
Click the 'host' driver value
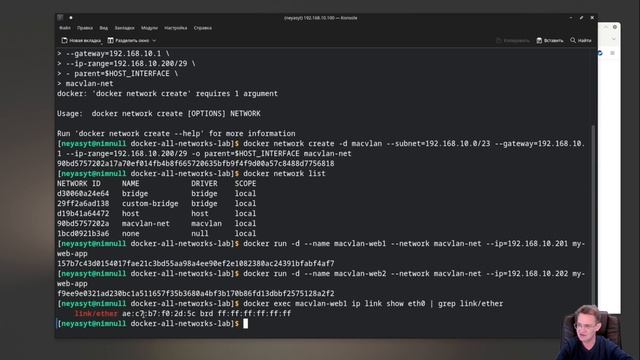[200, 213]
